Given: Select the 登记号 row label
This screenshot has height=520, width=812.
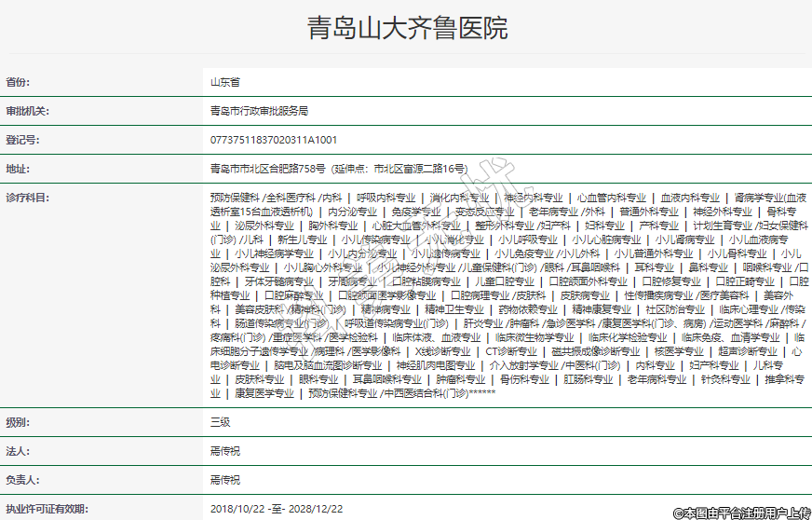Looking at the screenshot, I should click(22, 140).
